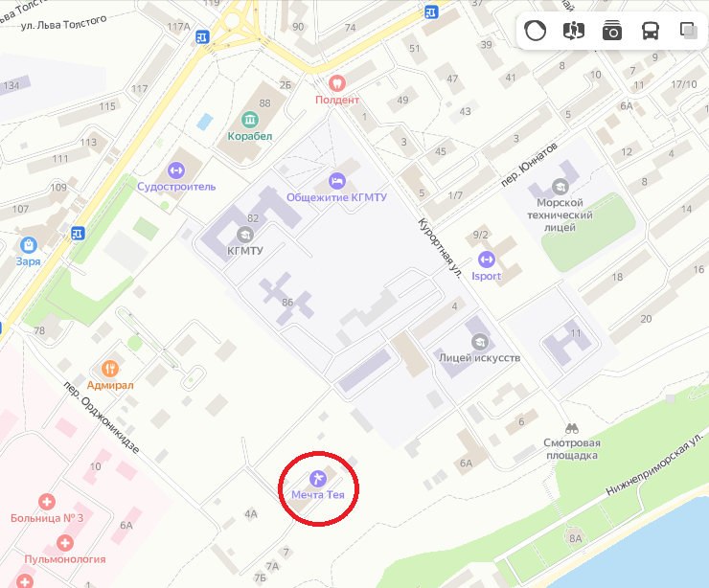Image resolution: width=709 pixels, height=588 pixels.
Task: Select the Корабел museum icon
Action: (250, 120)
